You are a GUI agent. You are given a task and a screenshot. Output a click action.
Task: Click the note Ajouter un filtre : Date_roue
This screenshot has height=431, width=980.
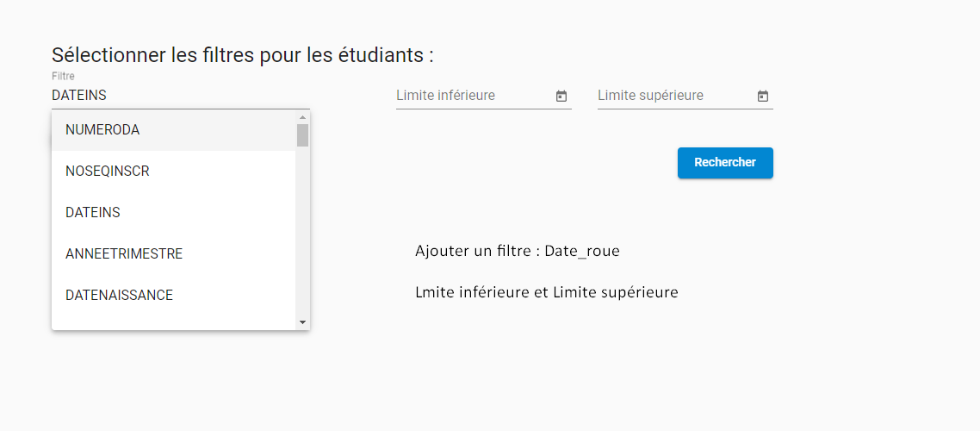(x=517, y=252)
